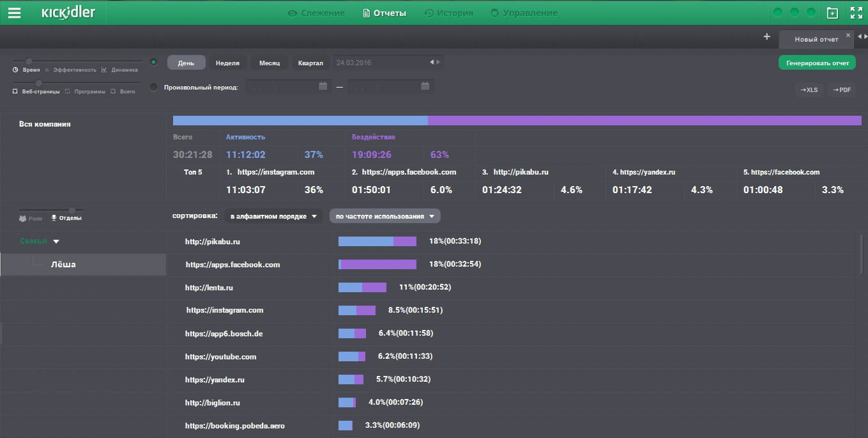Click the Kickidler logo
This screenshot has height=438, width=868.
point(68,13)
